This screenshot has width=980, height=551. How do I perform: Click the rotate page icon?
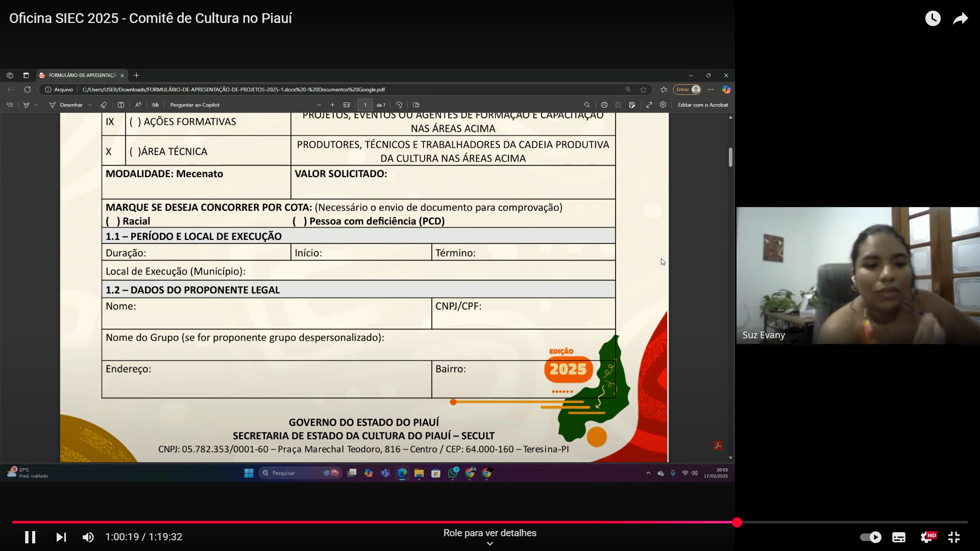click(399, 105)
